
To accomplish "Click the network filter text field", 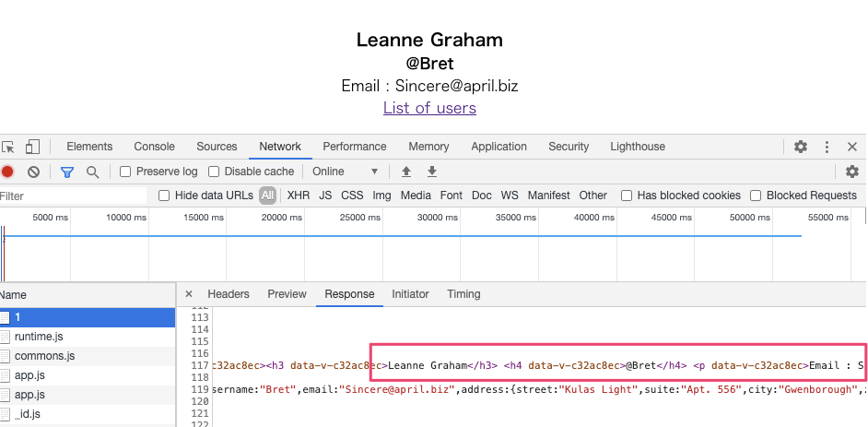I will 74,196.
